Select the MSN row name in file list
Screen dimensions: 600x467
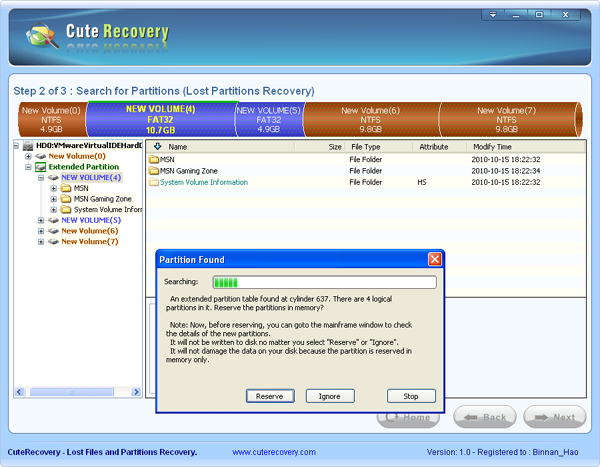(x=167, y=160)
